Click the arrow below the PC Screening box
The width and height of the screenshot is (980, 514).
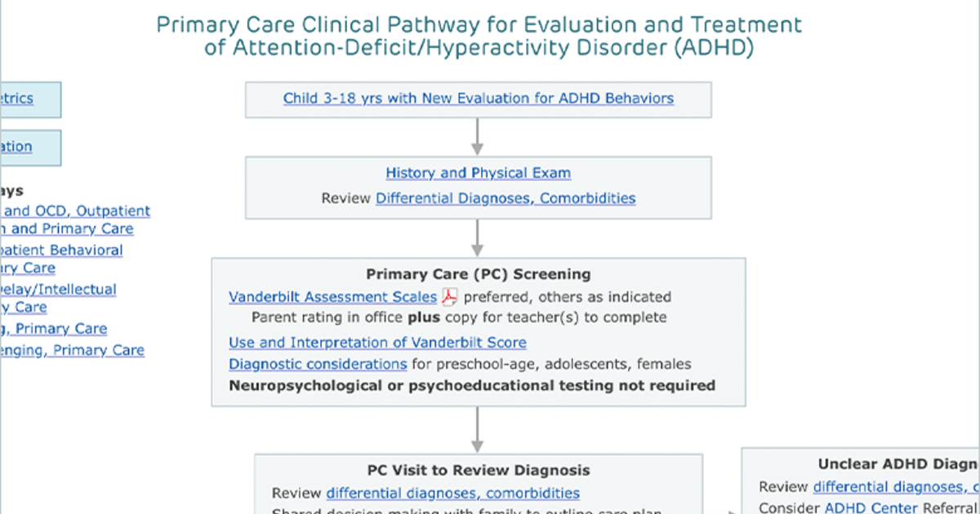pos(479,430)
